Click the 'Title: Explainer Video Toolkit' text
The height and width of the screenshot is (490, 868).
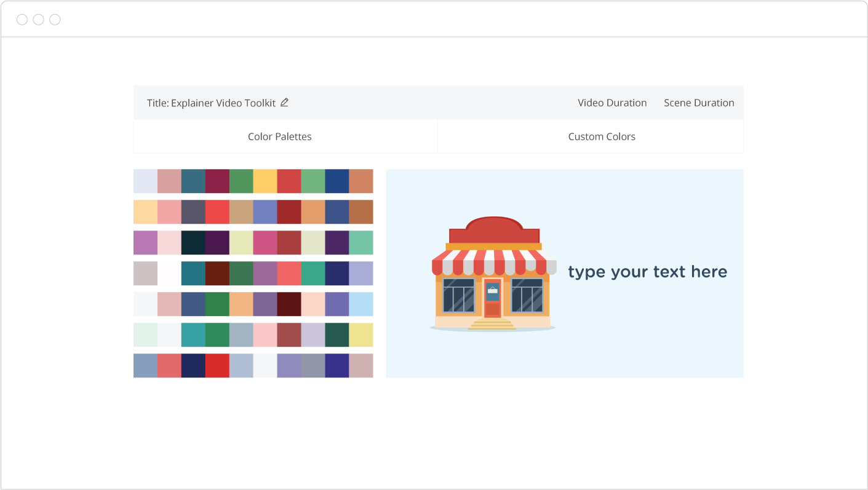pos(211,103)
